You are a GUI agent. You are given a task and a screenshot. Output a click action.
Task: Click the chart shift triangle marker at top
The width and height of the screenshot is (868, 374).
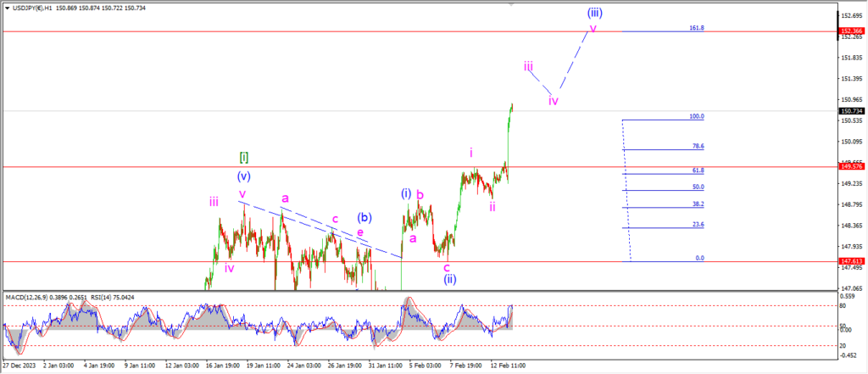click(x=511, y=3)
